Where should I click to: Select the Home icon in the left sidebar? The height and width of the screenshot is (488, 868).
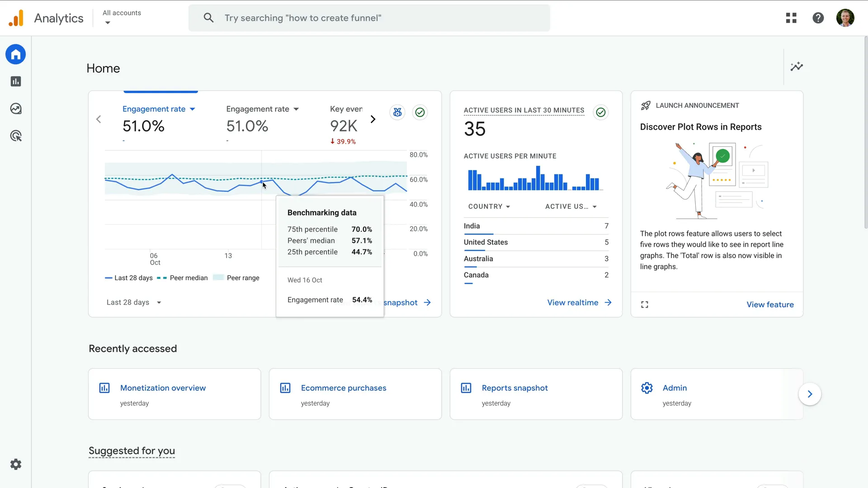[15, 54]
